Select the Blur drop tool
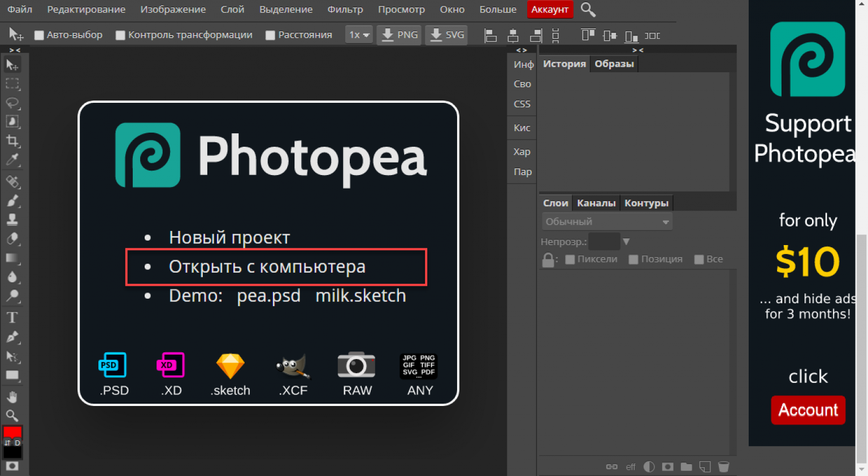Image resolution: width=868 pixels, height=476 pixels. coord(12,277)
